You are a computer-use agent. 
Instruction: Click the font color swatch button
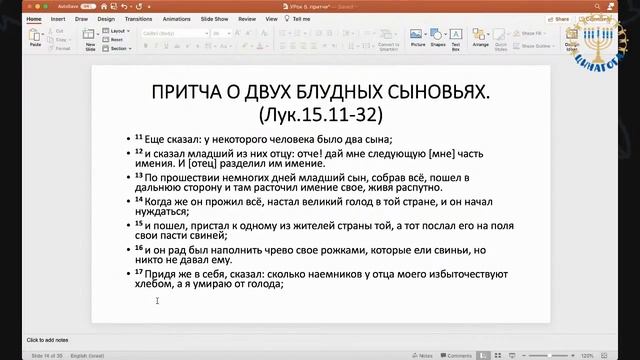[260, 46]
